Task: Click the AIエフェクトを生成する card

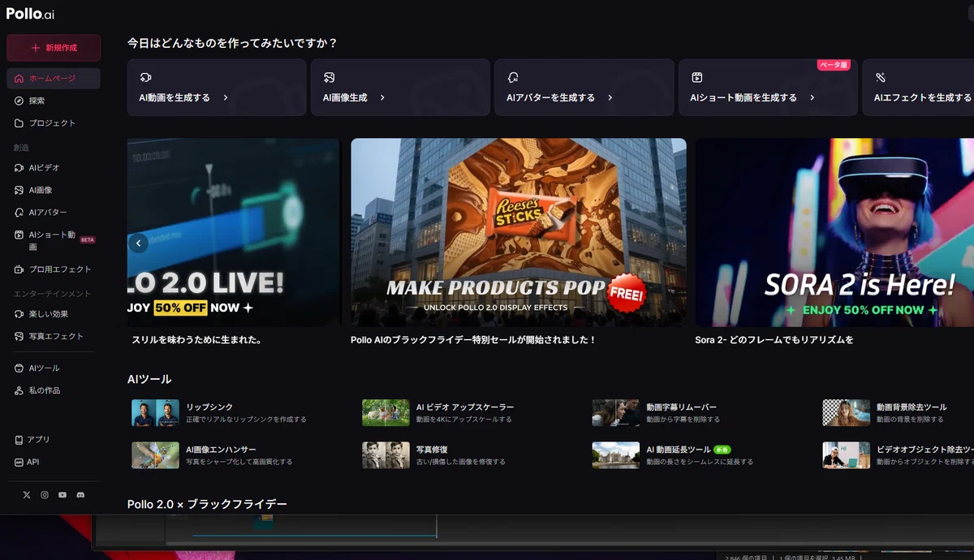Action: 918,87
